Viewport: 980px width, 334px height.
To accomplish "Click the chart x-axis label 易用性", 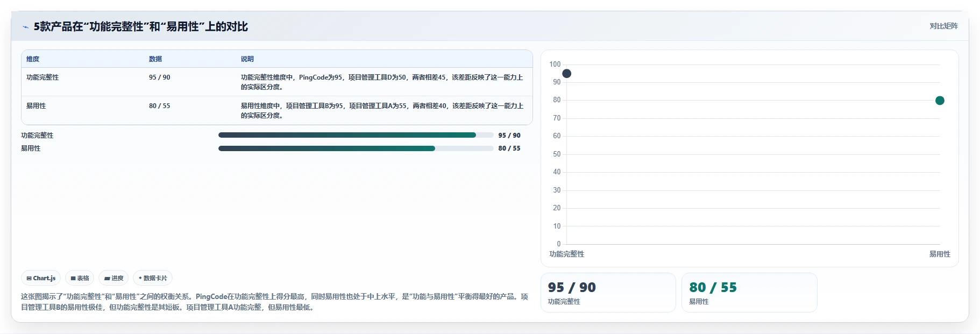I will 940,254.
